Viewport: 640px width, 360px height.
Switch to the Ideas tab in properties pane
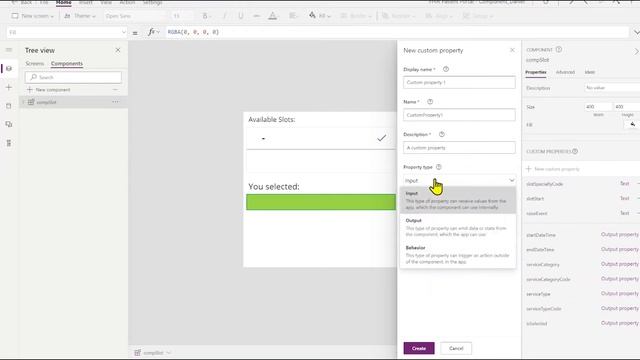[x=590, y=72]
